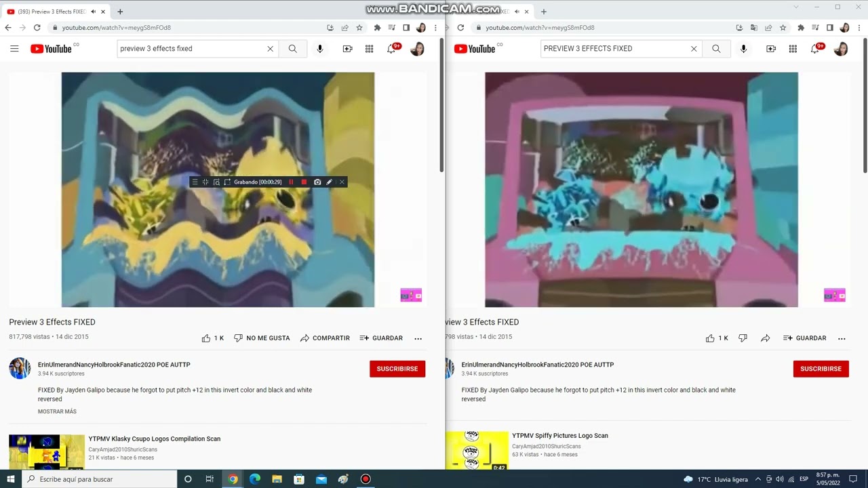
Task: Open the Bandicam drawing pencil tool
Action: 329,182
